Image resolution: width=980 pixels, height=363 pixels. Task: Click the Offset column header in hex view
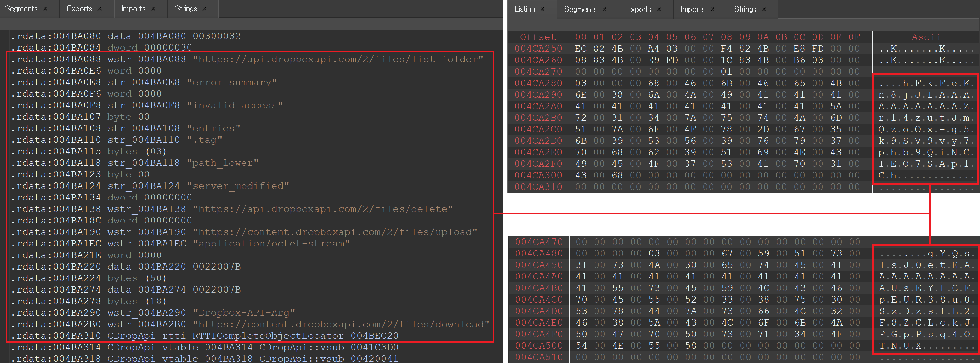pyautogui.click(x=538, y=37)
